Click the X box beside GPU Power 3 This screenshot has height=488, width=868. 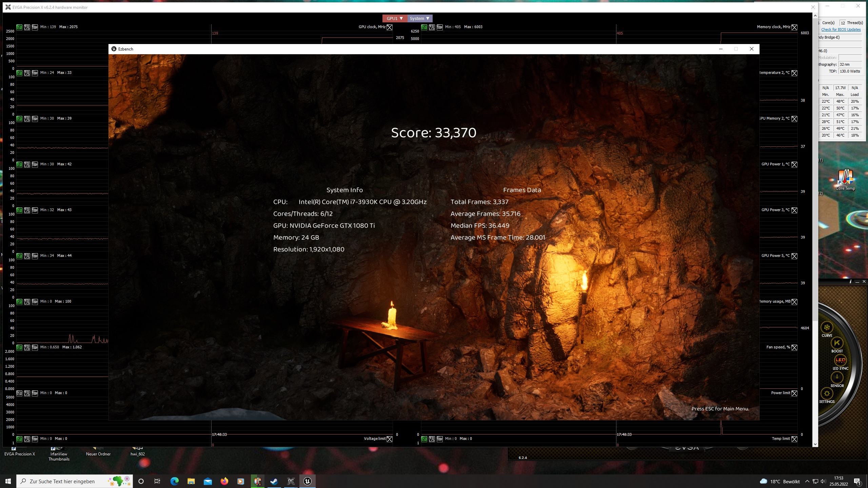[794, 210]
